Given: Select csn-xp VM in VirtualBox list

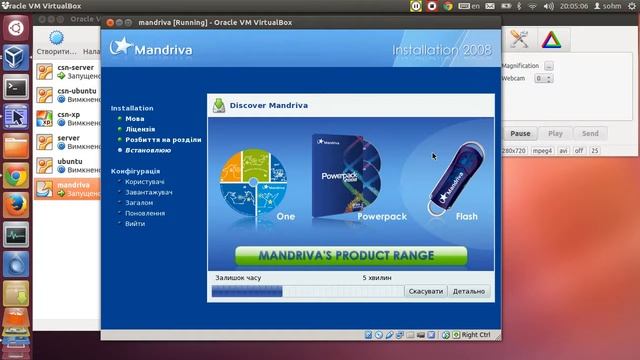Looking at the screenshot, I should (x=68, y=119).
